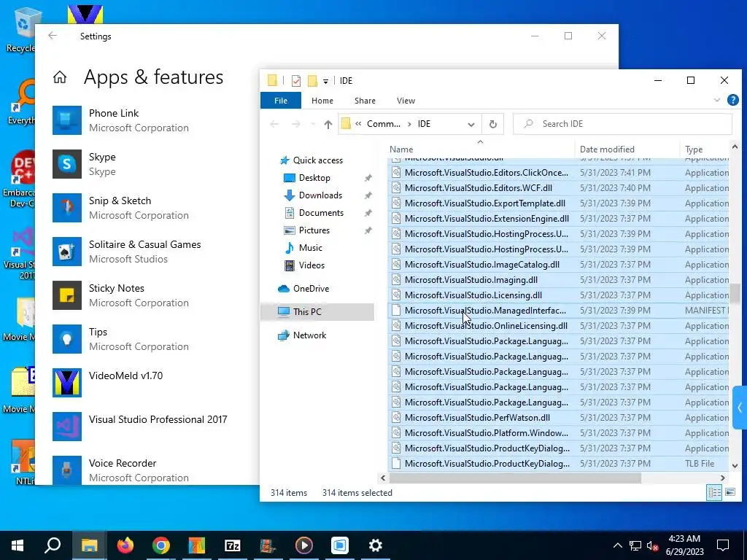Open Explorer help question mark icon
This screenshot has height=560, width=747.
click(732, 100)
